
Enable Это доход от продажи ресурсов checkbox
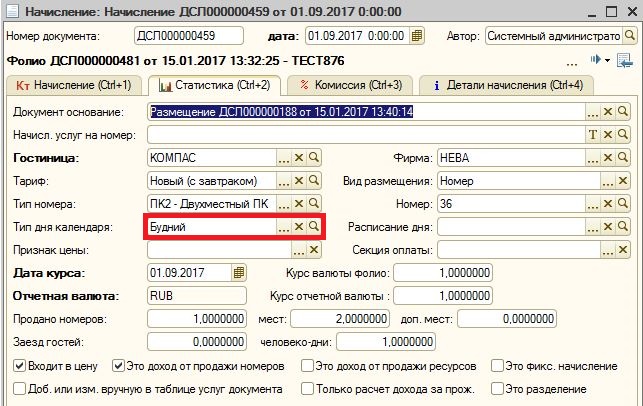(307, 365)
